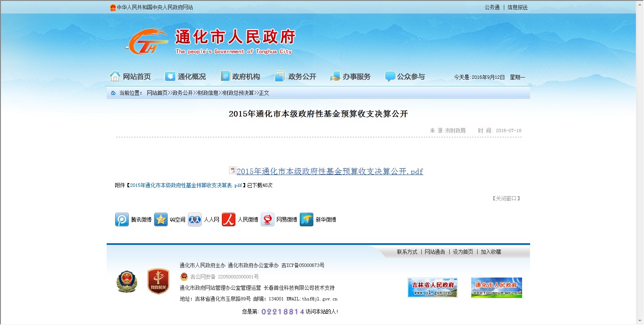644x325 pixels.
Task: Go to 政务公开 menu item
Action: (x=296, y=77)
